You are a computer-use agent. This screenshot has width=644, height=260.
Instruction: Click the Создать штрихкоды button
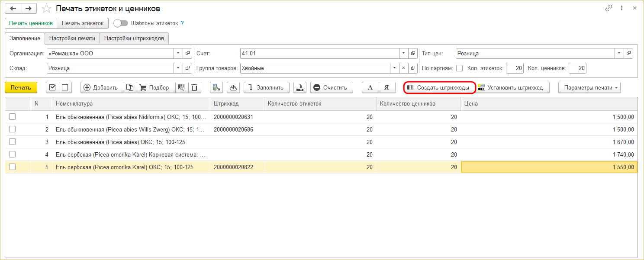pyautogui.click(x=438, y=87)
